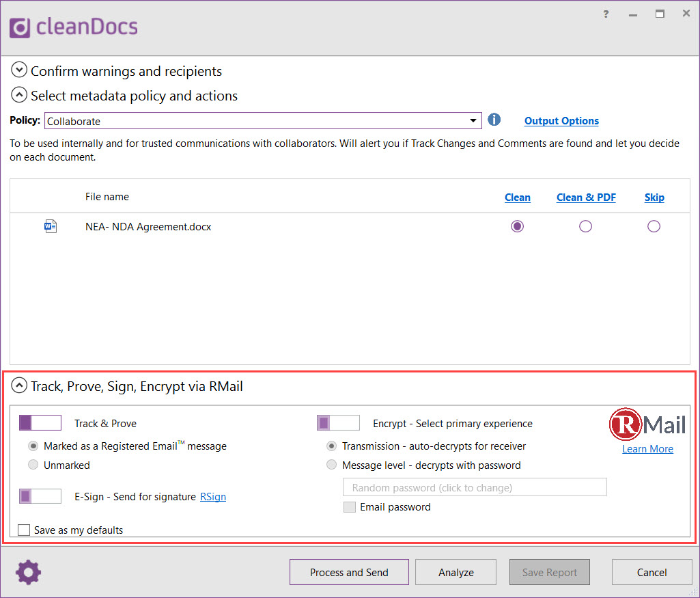The width and height of the screenshot is (700, 598).
Task: Select Clean & PDF for NDA Agreement
Action: [585, 226]
